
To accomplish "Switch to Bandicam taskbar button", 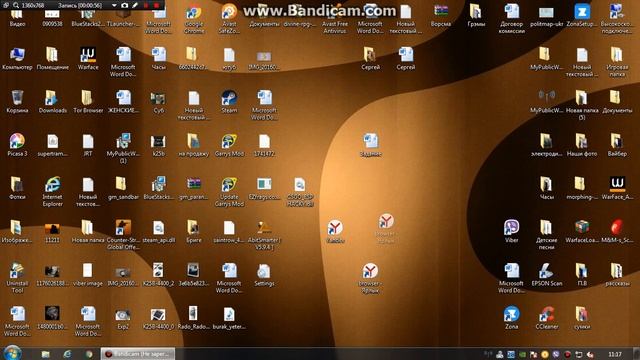I will coord(138,354).
